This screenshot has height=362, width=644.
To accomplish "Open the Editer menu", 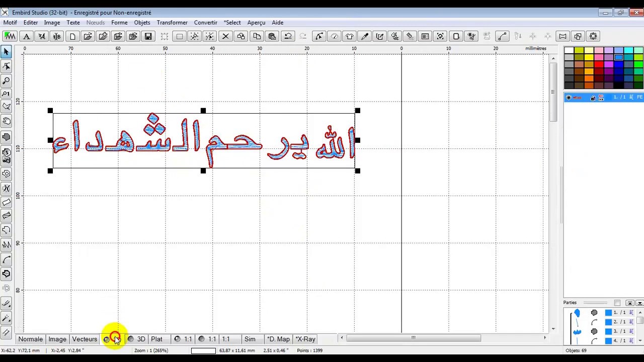I will pos(31,23).
